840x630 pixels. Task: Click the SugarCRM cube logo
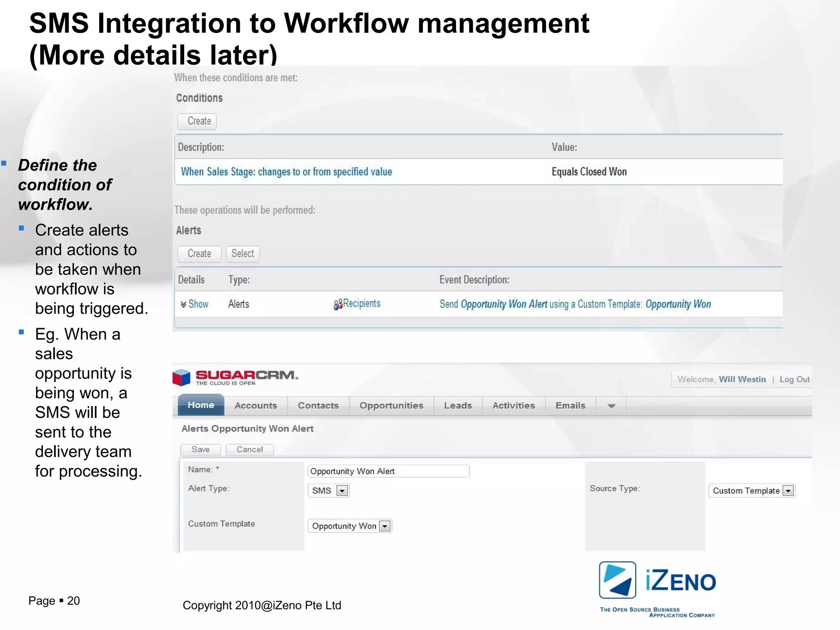181,377
